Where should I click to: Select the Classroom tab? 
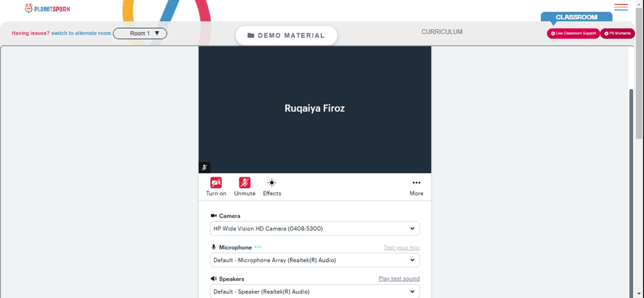point(576,17)
